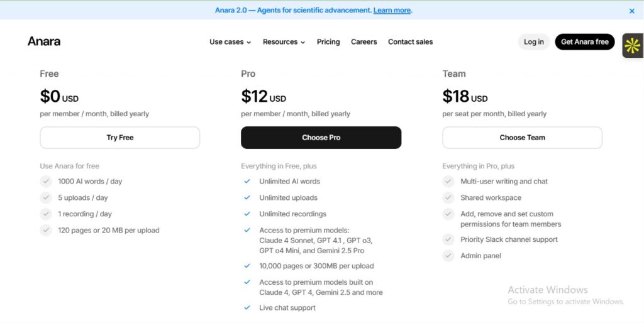Click 'Everything in Pro, plus' text
644x323 pixels.
coord(479,167)
